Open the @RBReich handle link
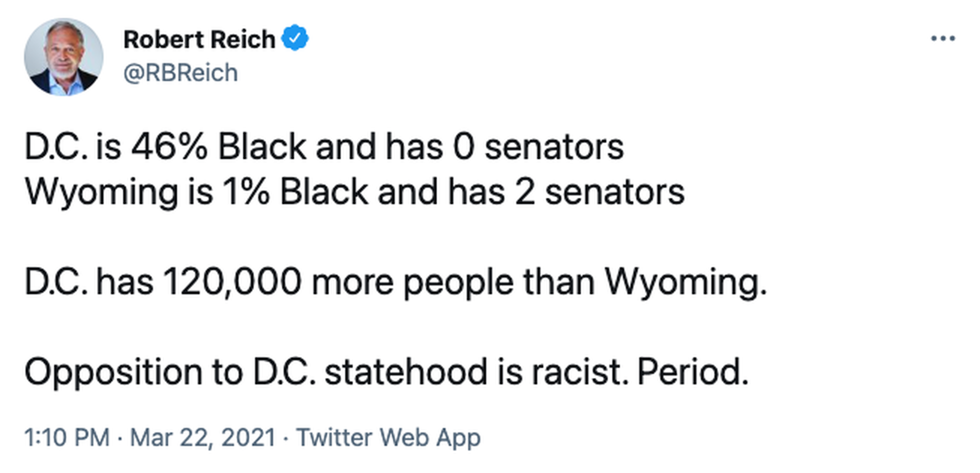Screen dimensions: 980x473 181,73
